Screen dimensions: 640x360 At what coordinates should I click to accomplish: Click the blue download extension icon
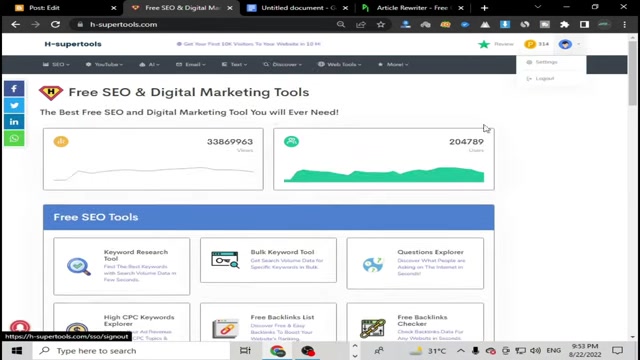(x=505, y=24)
